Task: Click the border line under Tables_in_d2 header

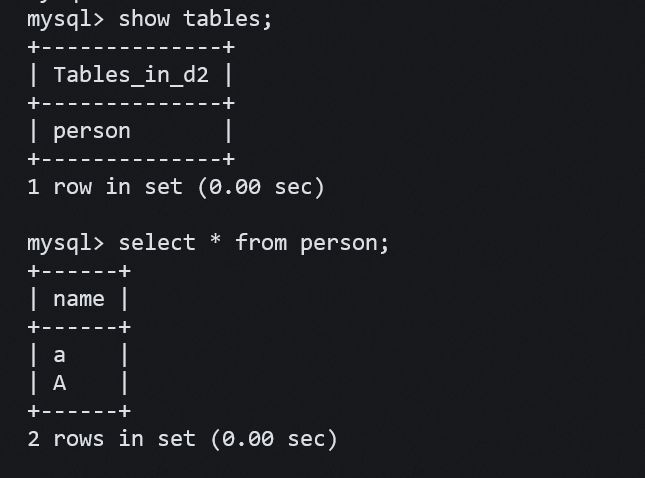Action: point(131,103)
